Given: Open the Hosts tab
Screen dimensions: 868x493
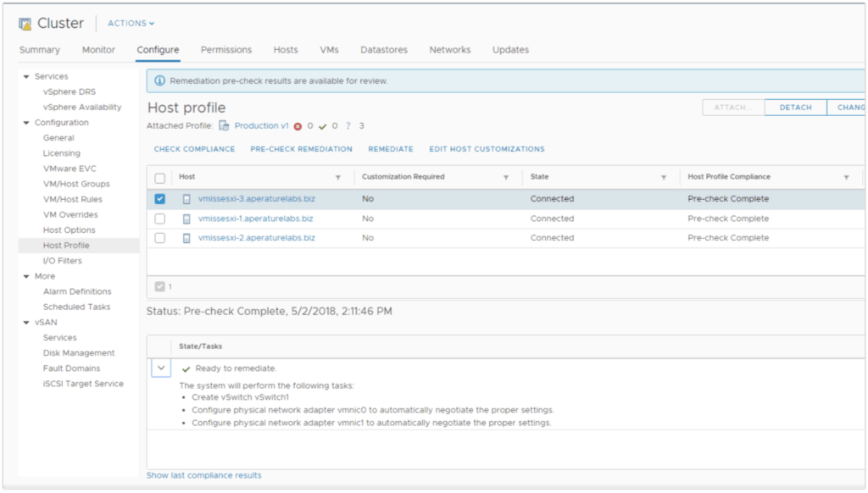Looking at the screenshot, I should point(286,50).
